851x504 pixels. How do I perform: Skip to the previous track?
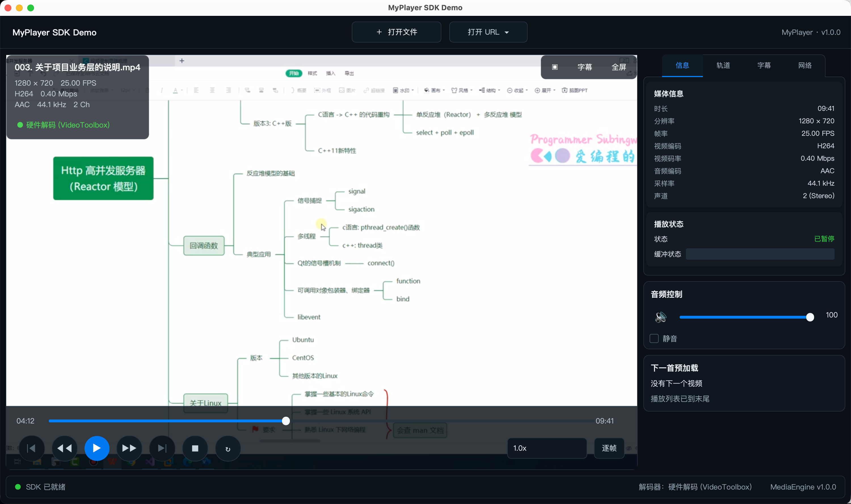coord(31,448)
